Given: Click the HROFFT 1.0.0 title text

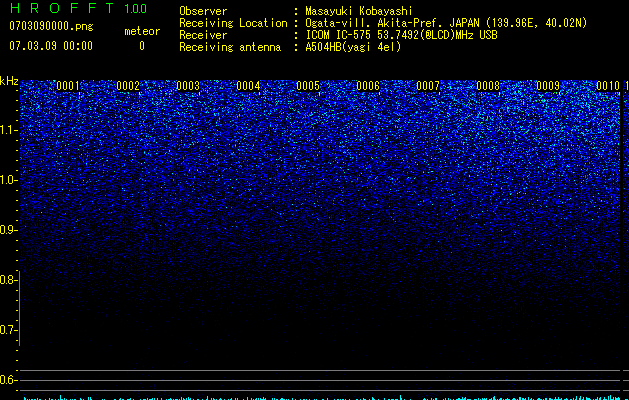Looking at the screenshot, I should pos(78,8).
